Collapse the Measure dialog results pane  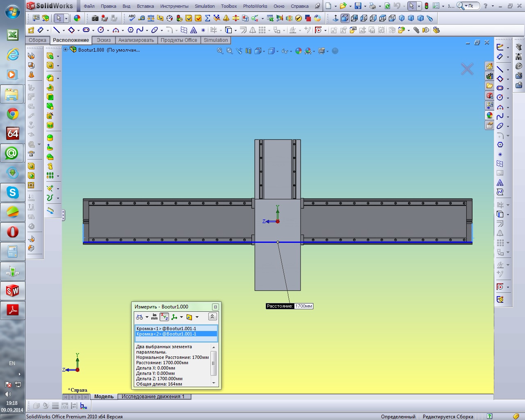coord(212,317)
